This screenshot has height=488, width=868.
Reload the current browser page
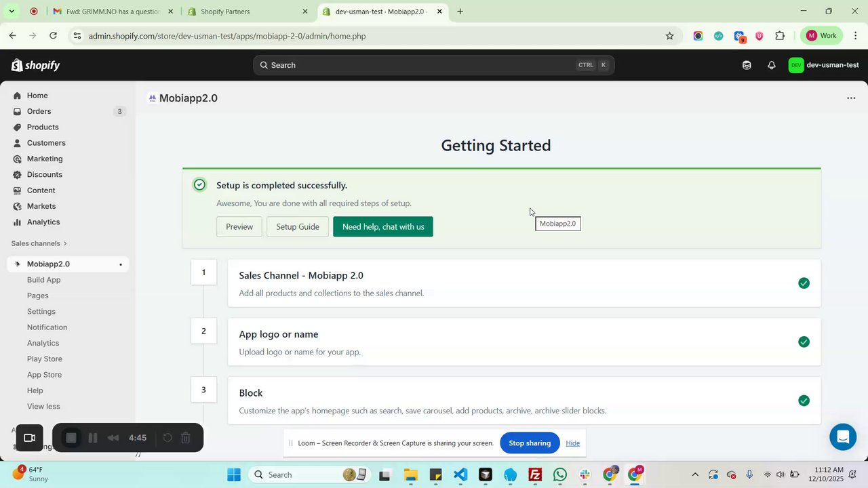[x=53, y=36]
